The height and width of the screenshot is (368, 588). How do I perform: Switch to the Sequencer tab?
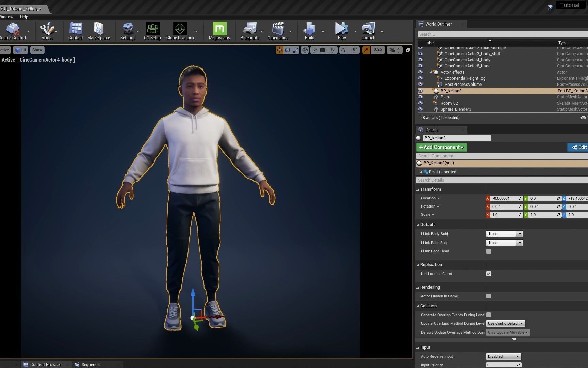[91, 364]
